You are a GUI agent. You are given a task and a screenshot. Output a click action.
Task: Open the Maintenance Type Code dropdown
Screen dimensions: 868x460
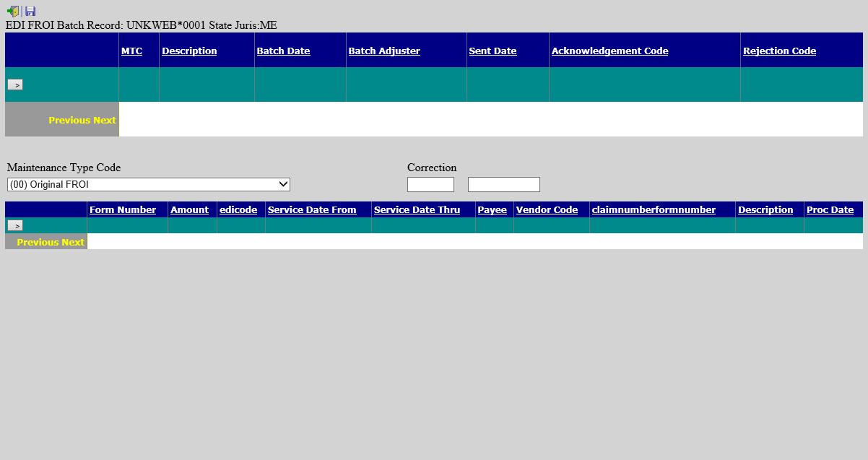[148, 185]
